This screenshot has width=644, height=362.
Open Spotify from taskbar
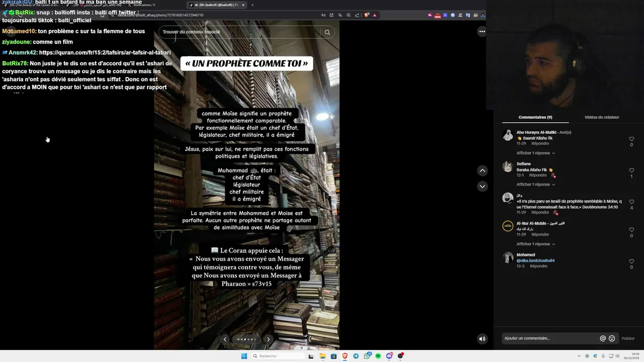point(378,356)
